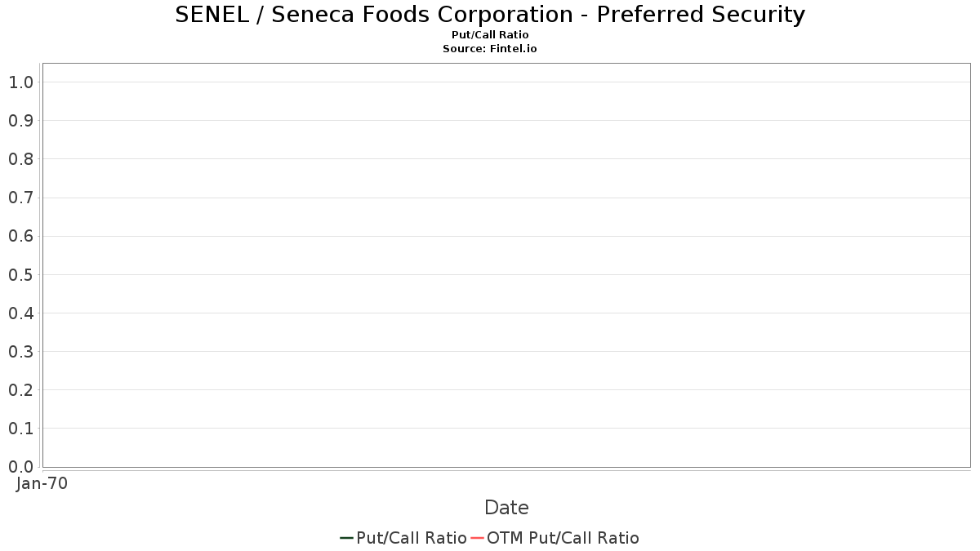The image size is (980, 551).
Task: Click the red OTM Put/Call Ratio legend line
Action: pyautogui.click(x=477, y=538)
